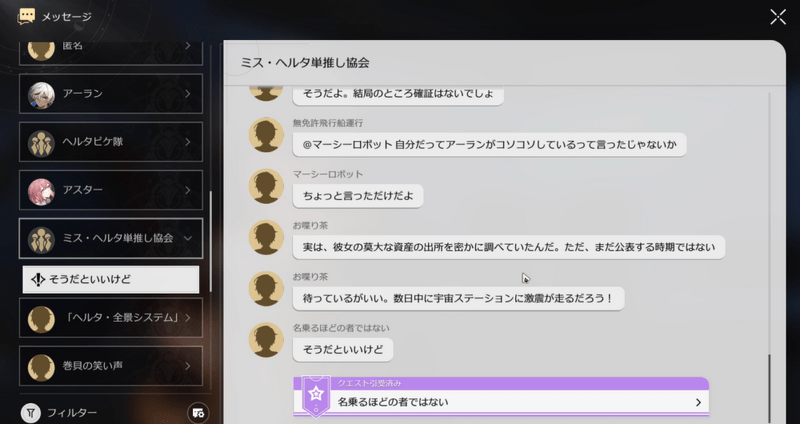Close the message window with the X
Image resolution: width=800 pixels, height=424 pixels.
(778, 16)
